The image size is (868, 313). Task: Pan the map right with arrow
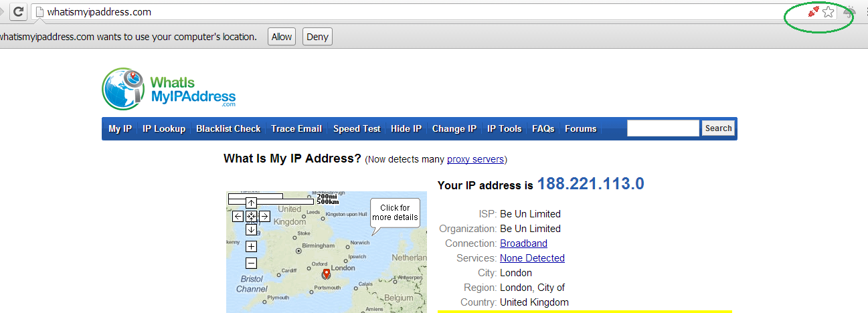pyautogui.click(x=264, y=216)
